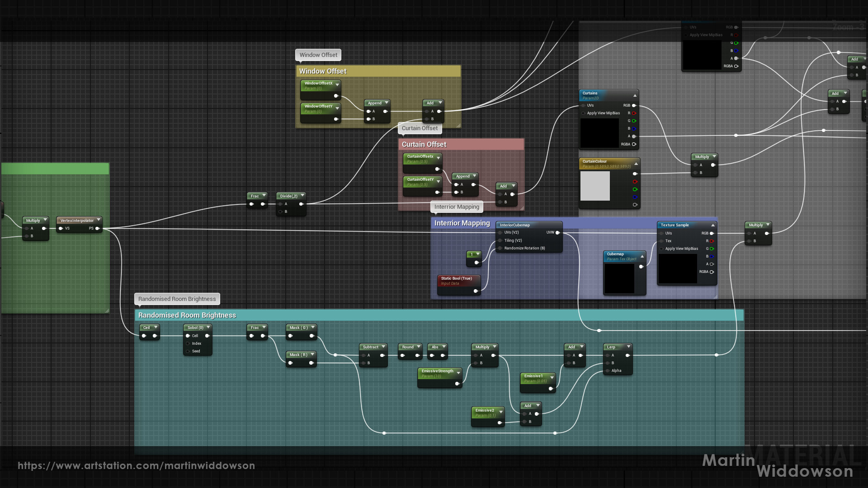
Task: Click the RGBA output pin on Texture Sample
Action: pyautogui.click(x=712, y=272)
